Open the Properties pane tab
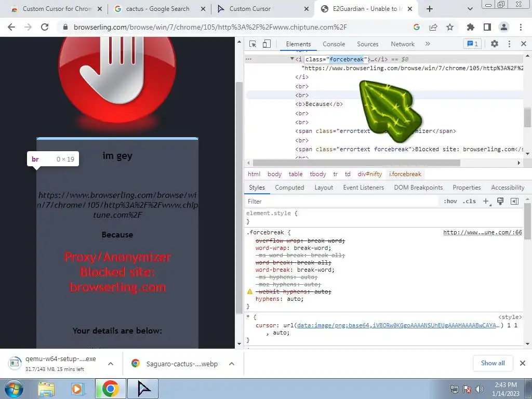Image resolution: width=532 pixels, height=399 pixels. point(467,188)
